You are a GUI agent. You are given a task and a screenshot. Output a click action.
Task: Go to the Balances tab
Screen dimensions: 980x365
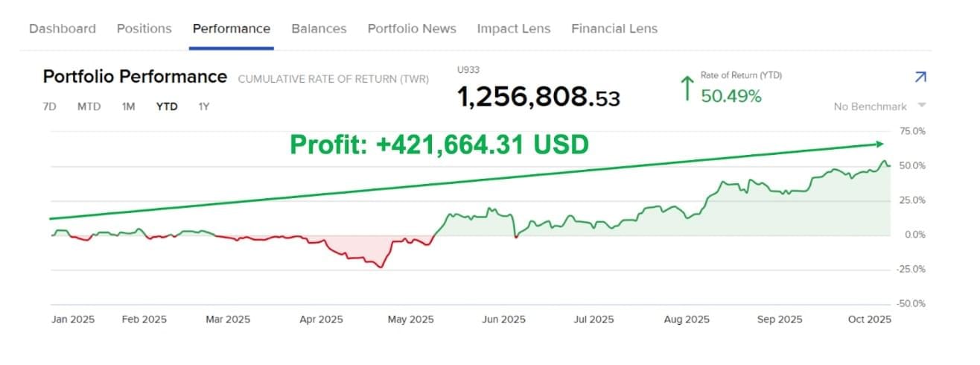click(319, 29)
